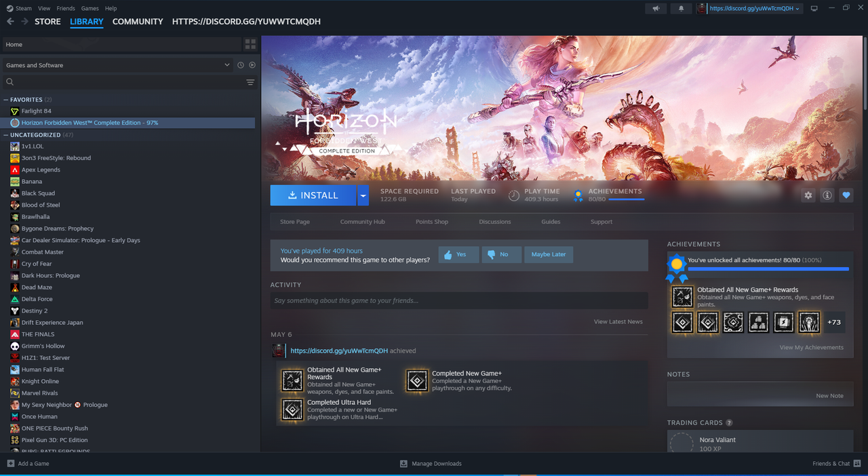Open the Support link
This screenshot has width=868, height=476.
601,222
